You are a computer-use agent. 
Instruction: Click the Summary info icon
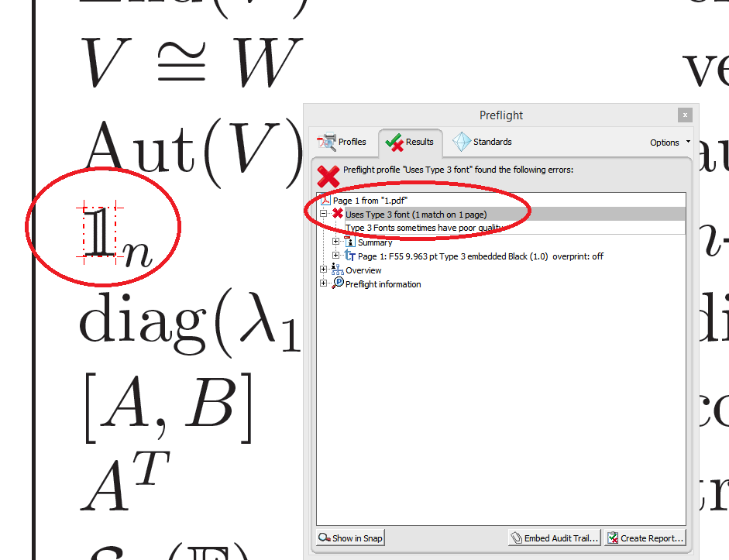(349, 242)
